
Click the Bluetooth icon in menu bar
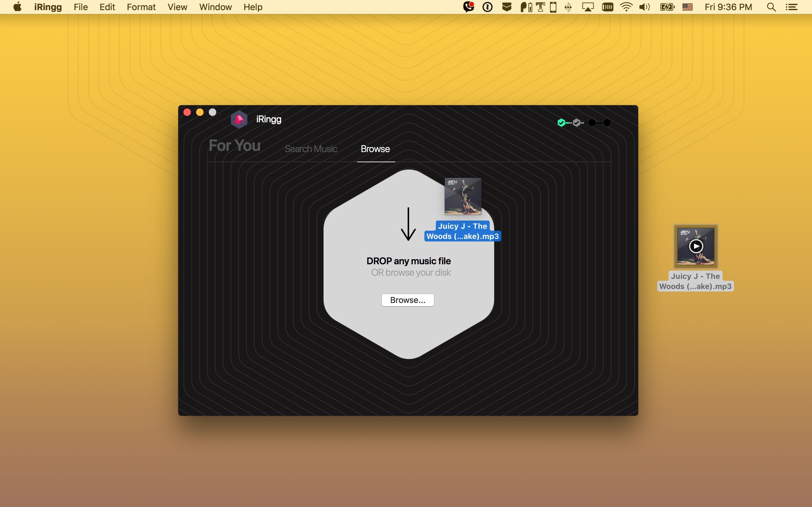coord(568,7)
